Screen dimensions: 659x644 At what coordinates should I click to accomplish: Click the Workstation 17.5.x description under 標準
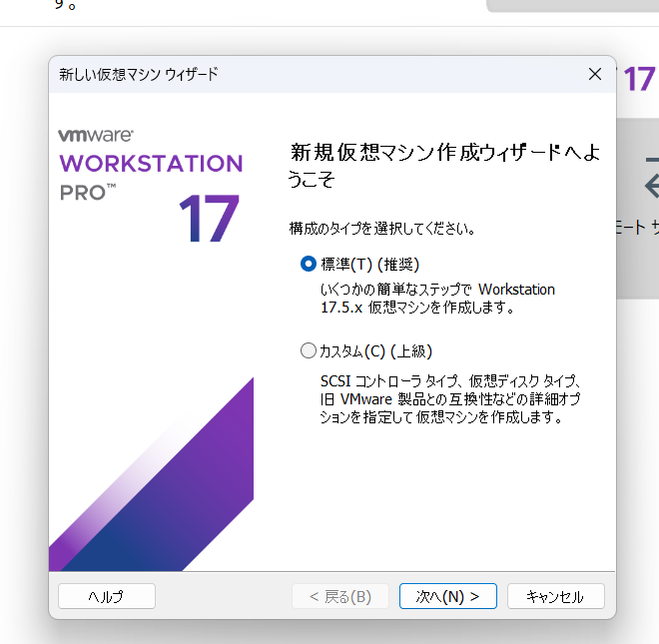pyautogui.click(x=436, y=299)
